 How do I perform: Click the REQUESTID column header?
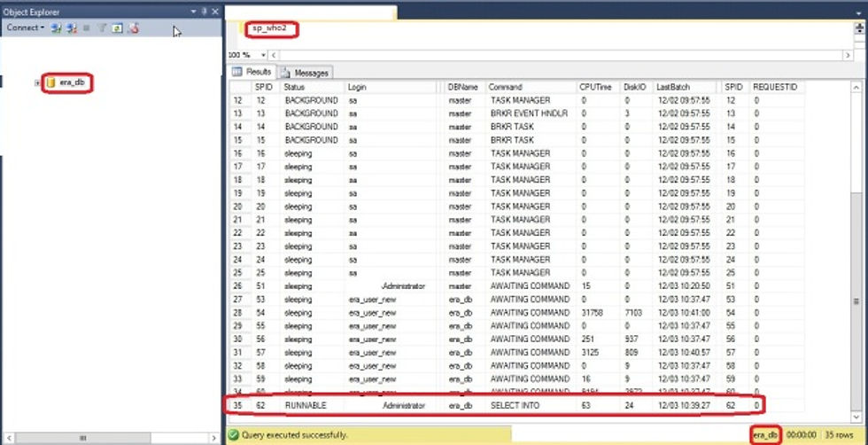(x=778, y=87)
